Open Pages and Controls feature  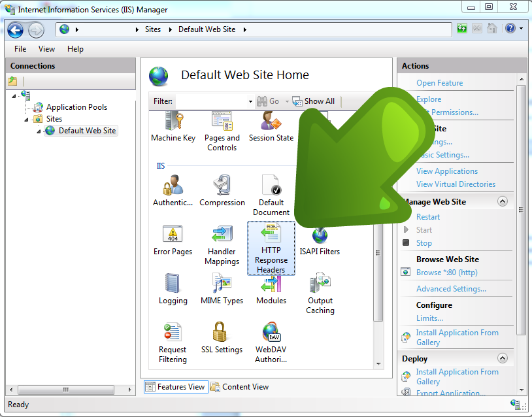pos(222,131)
